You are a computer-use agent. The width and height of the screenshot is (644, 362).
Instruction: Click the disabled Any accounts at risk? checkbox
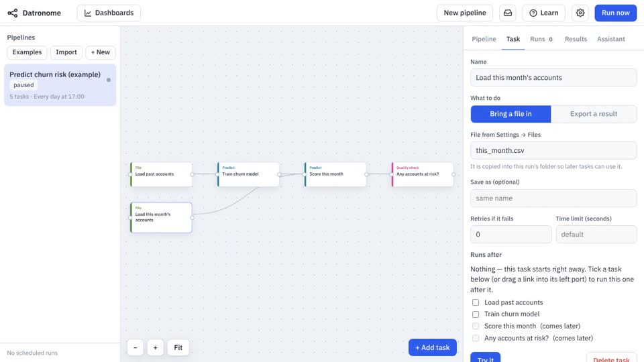tap(476, 338)
